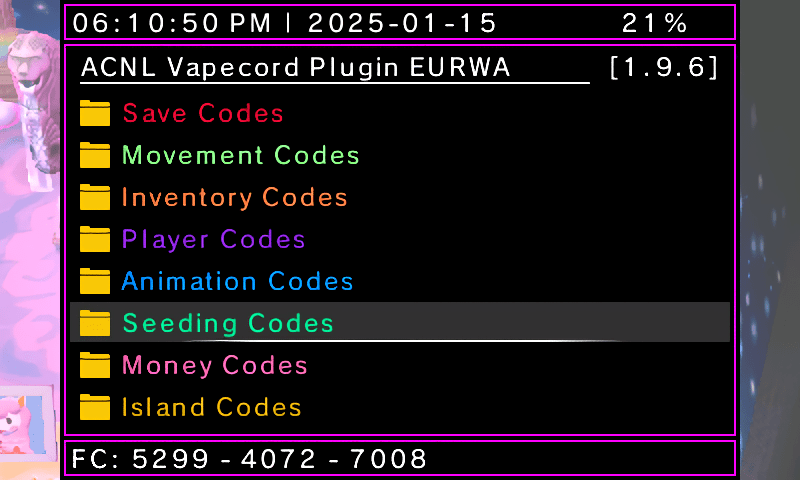Click the folder icon next to Movement Codes
This screenshot has height=480, width=800.
pos(95,155)
